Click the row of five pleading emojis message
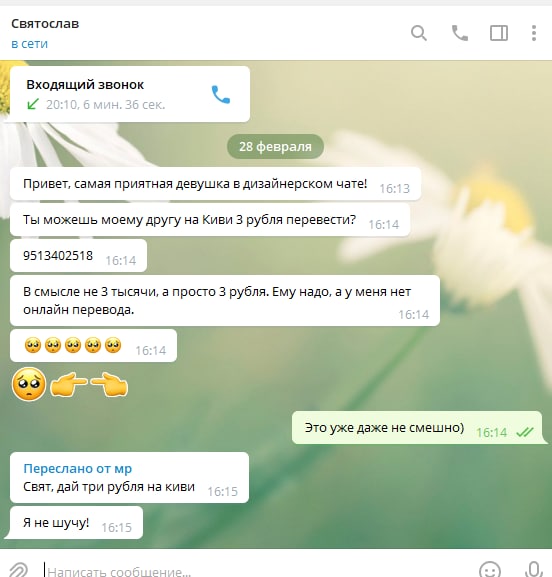Screen dimensions: 552x577 tap(93, 346)
